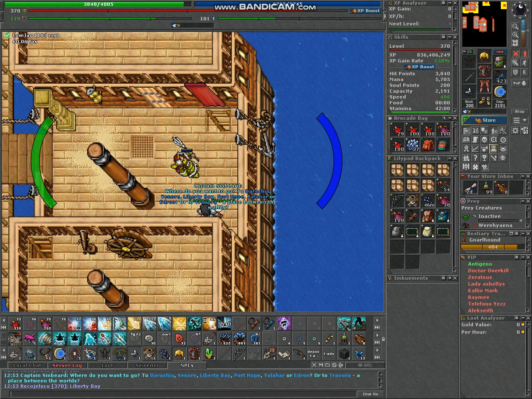Image resolution: width=532 pixels, height=399 pixels.
Task: Open the scroll icon in the sidebar
Action: click(475, 140)
